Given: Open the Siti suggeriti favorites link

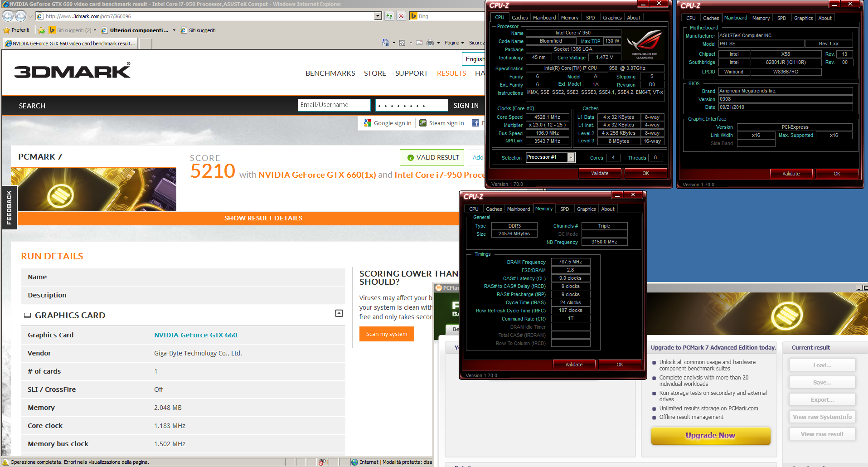Looking at the screenshot, I should coord(198,30).
